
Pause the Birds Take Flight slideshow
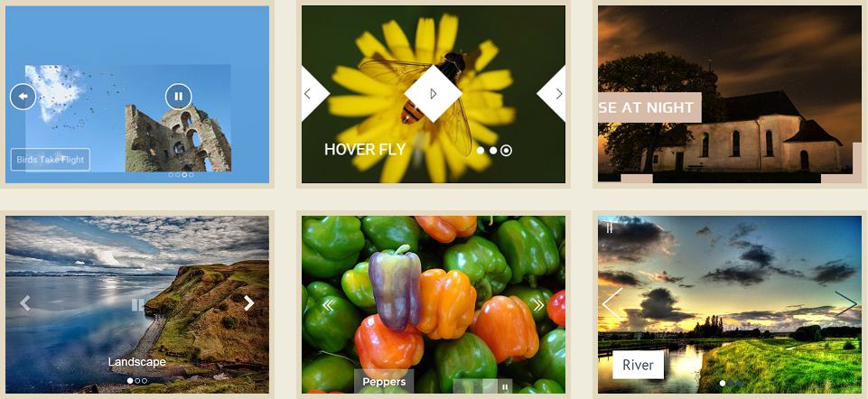[x=178, y=97]
